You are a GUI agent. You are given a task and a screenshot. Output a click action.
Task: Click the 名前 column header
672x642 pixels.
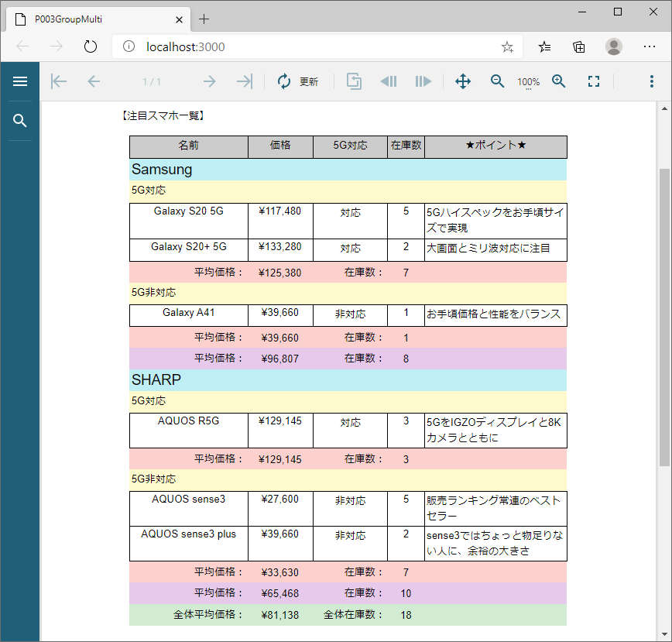(x=189, y=147)
